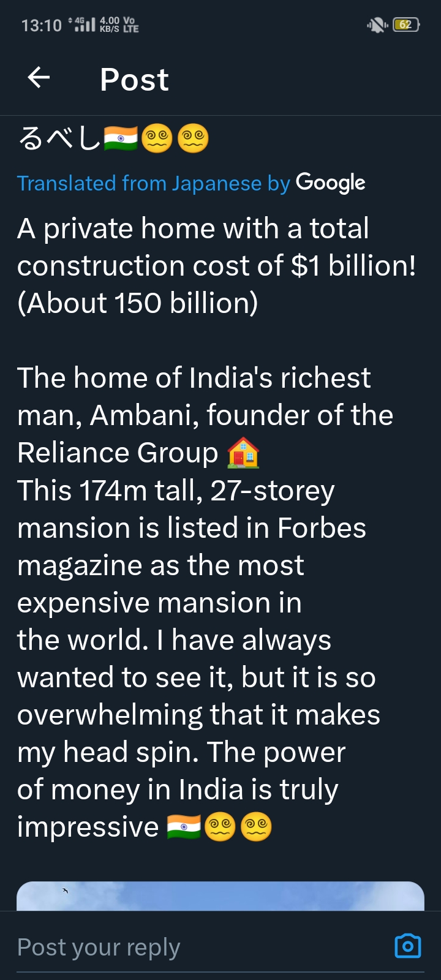Tap the India flag emoji beside "impressive"
The image size is (441, 980).
click(x=184, y=827)
